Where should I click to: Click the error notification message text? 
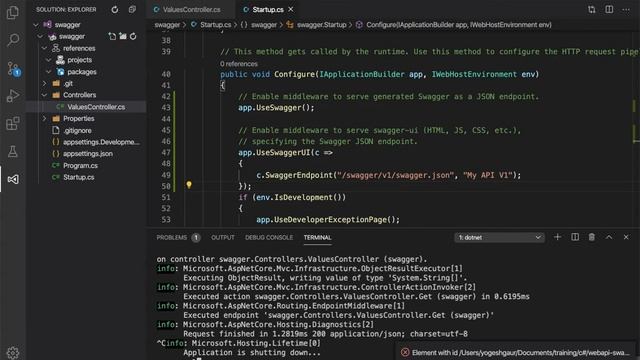[x=521, y=353]
